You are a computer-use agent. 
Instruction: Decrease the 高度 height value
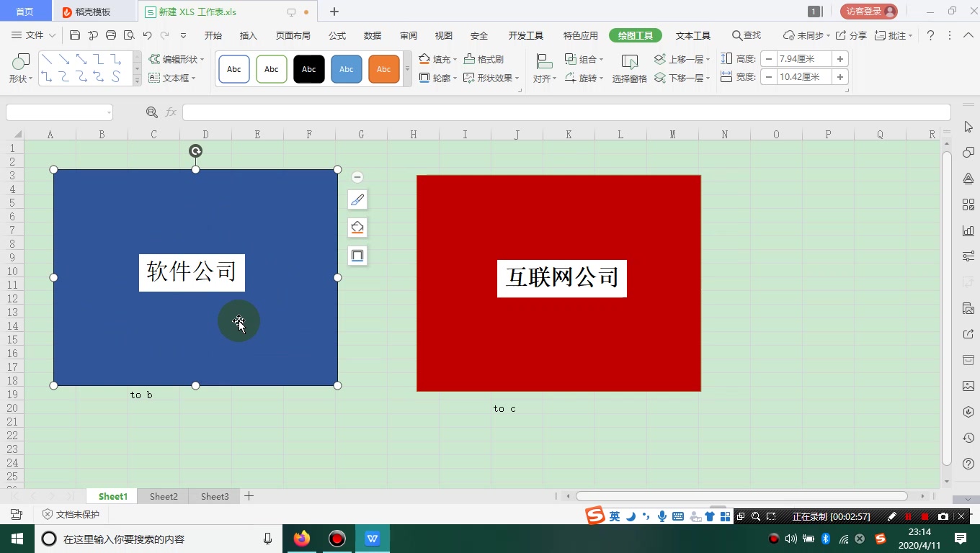[x=769, y=59]
